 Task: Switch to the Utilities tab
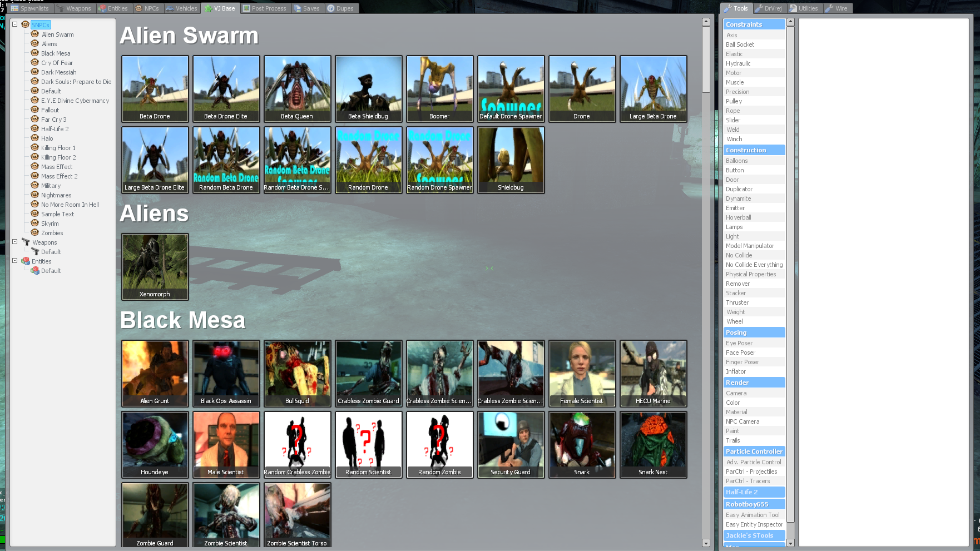click(804, 8)
